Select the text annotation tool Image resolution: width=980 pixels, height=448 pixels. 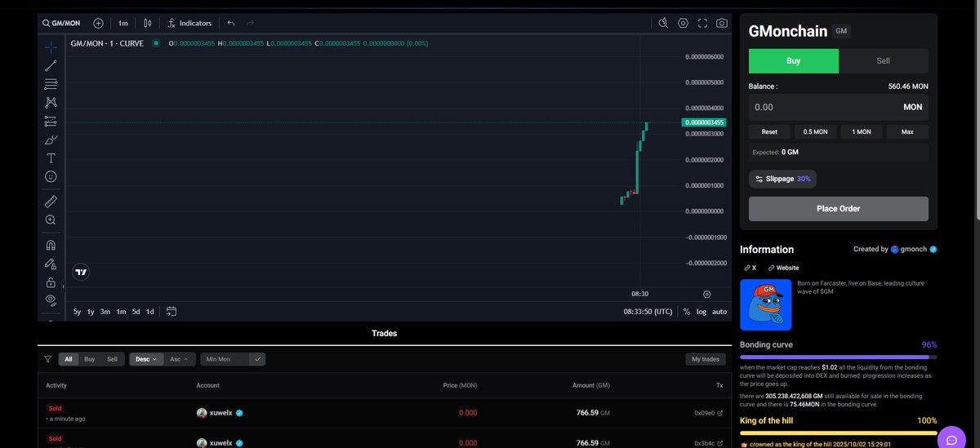pyautogui.click(x=51, y=158)
